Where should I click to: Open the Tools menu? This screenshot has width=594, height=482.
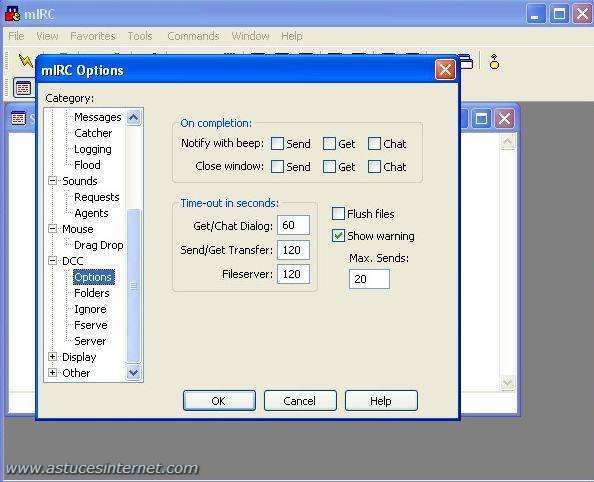(140, 36)
